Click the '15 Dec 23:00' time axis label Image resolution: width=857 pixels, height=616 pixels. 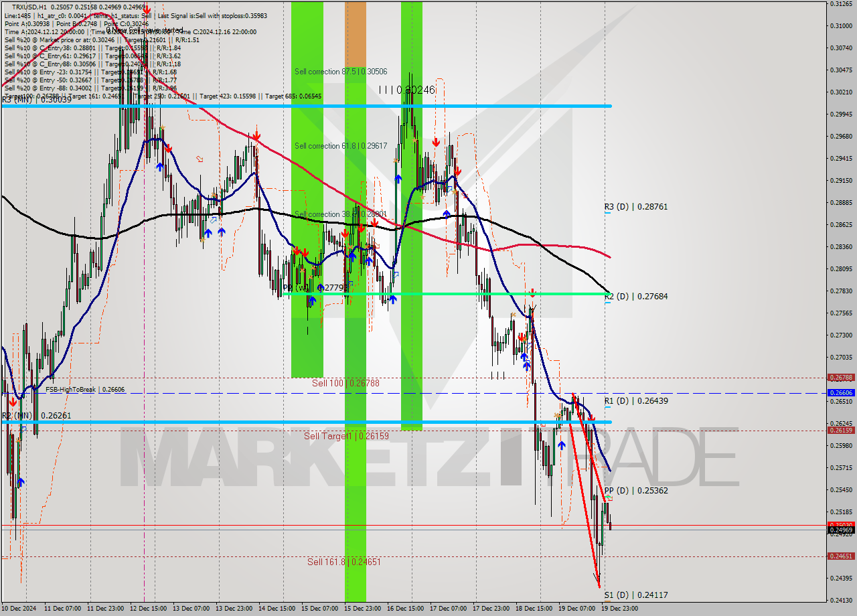(363, 609)
